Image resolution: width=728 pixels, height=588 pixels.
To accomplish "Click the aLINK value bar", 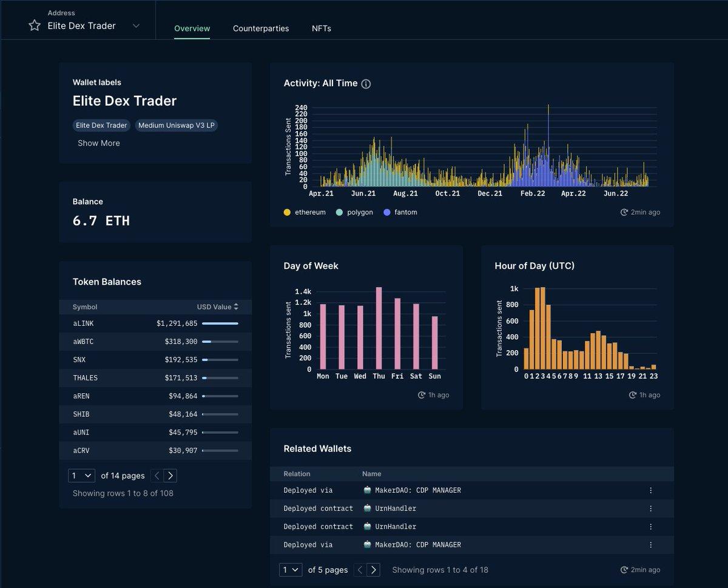I will click(x=220, y=323).
